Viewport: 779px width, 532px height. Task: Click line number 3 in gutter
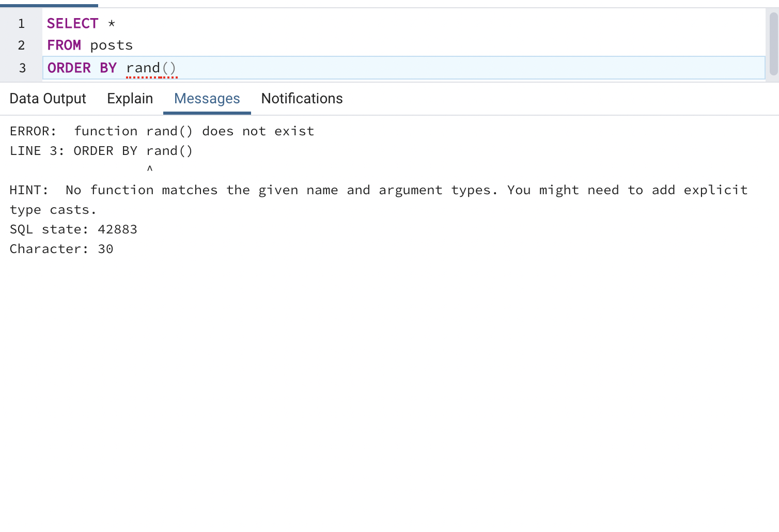[22, 68]
